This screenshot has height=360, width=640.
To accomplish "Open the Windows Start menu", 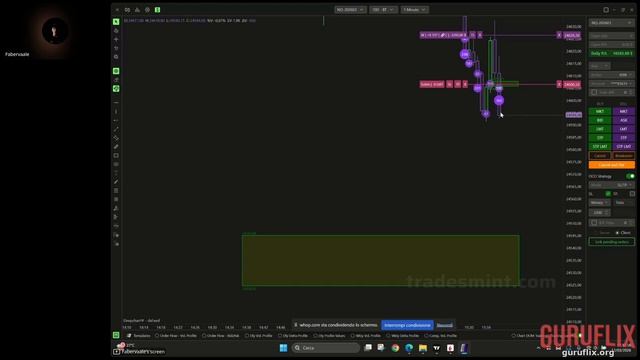I will point(283,348).
